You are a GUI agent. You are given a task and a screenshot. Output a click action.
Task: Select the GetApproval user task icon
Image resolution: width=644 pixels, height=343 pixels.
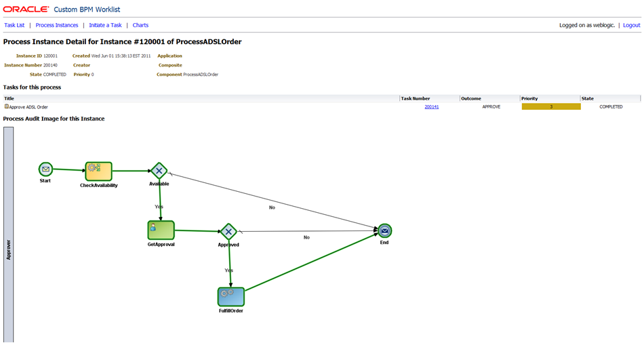tap(161, 230)
